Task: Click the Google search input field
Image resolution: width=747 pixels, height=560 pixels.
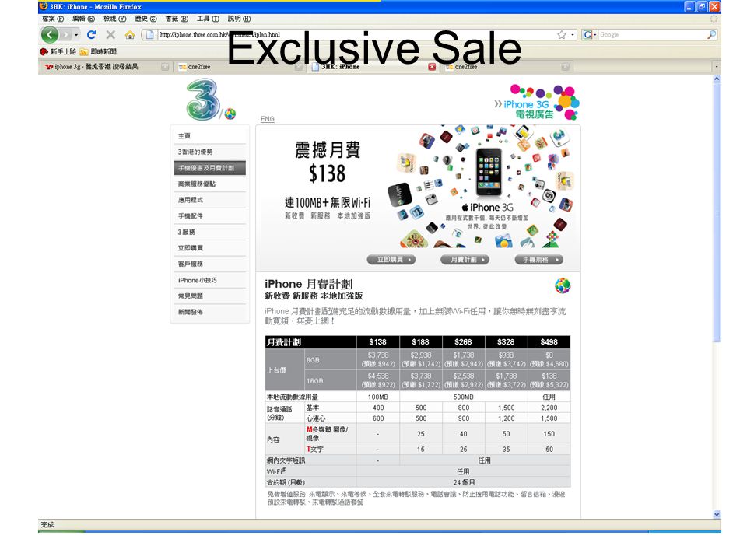Action: 652,35
